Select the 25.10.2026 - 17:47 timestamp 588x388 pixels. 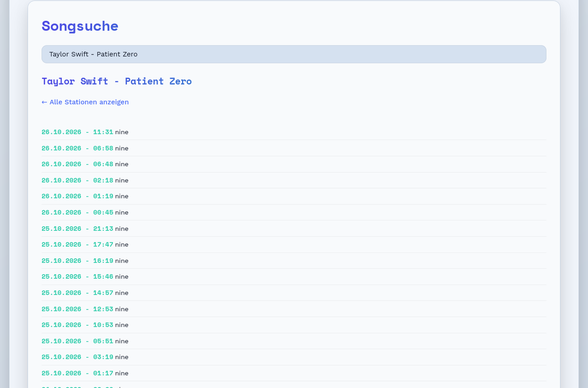[77, 244]
